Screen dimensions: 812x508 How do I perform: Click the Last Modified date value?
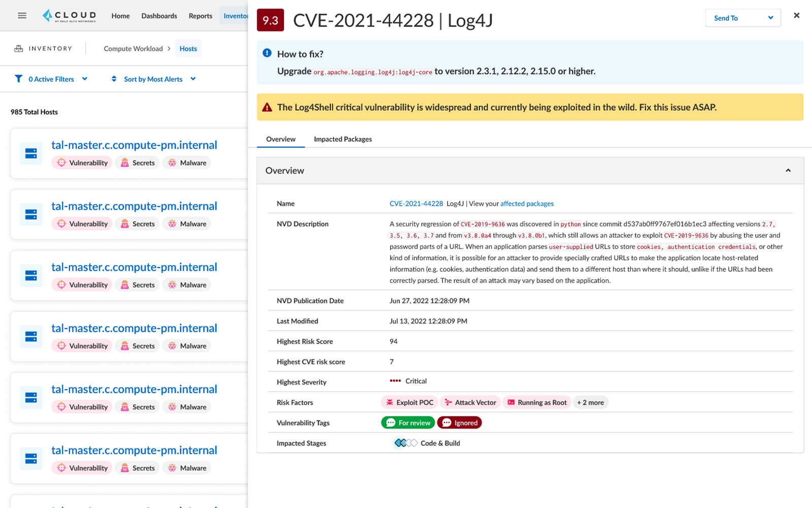(x=428, y=321)
